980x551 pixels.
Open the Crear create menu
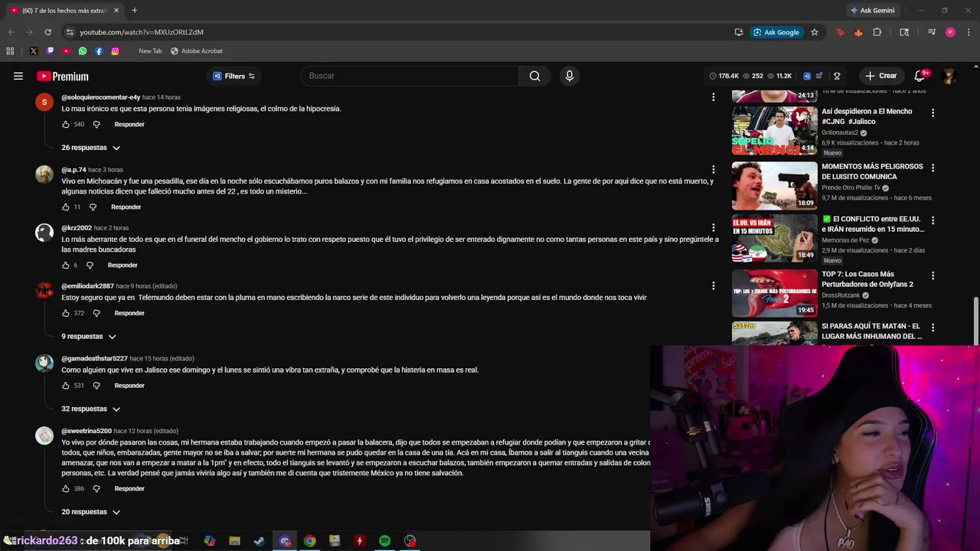tap(880, 76)
